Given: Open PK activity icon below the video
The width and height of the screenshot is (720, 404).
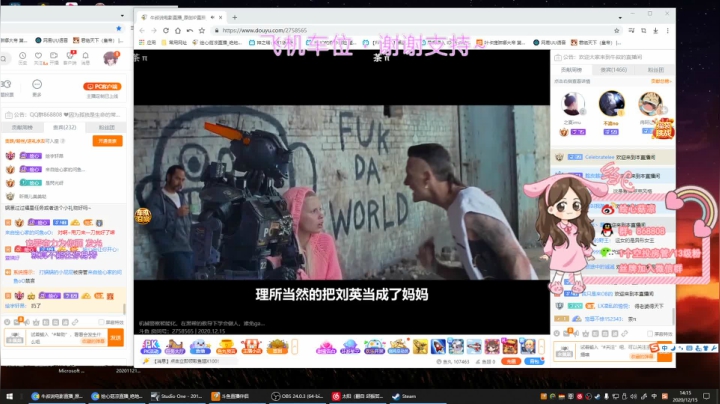Looking at the screenshot, I should coord(151,346).
